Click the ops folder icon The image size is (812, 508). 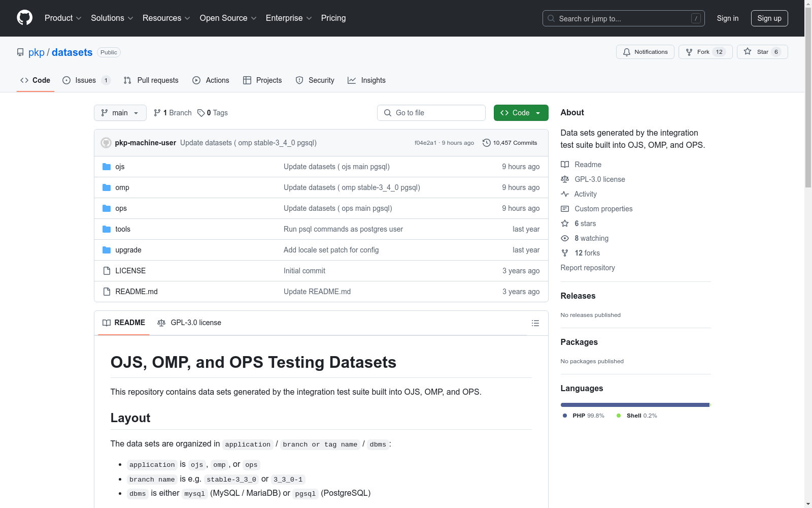107,208
